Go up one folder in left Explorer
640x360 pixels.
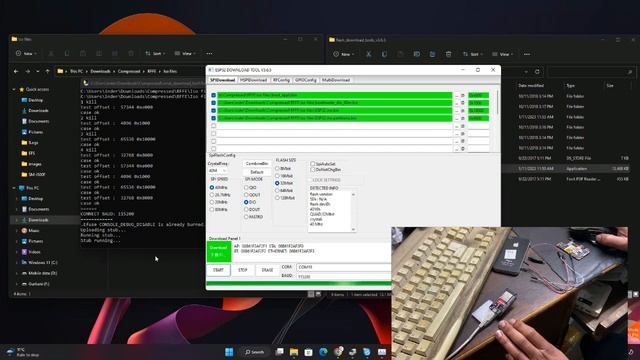tap(47, 71)
